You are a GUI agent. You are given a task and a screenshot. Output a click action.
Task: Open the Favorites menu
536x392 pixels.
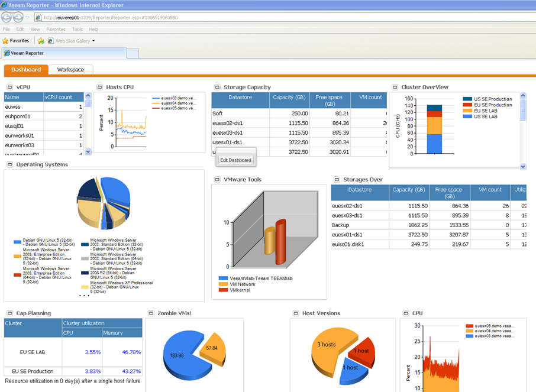coord(56,30)
